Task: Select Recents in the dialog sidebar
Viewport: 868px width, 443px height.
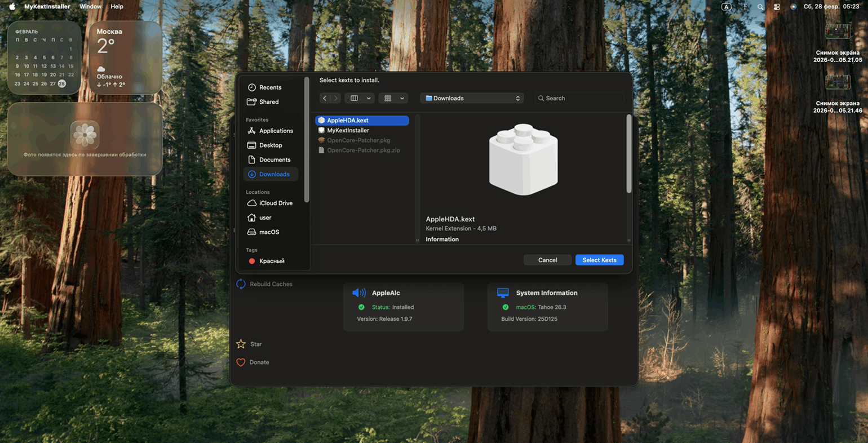Action: [271, 87]
